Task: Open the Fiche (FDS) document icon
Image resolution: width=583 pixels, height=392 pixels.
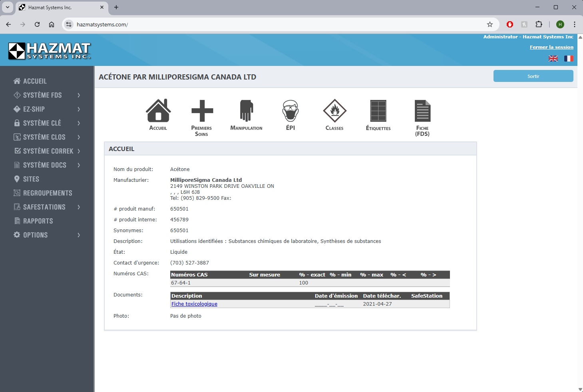Action: tap(422, 111)
